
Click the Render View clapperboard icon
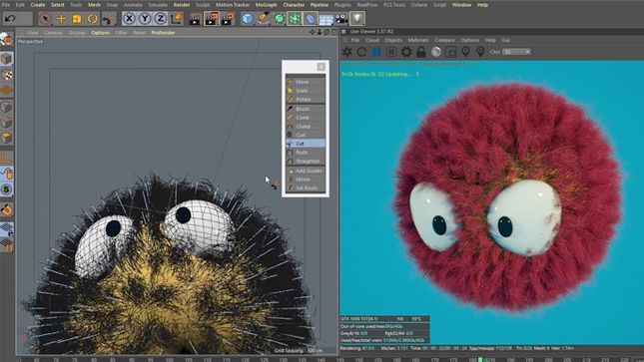pos(195,19)
